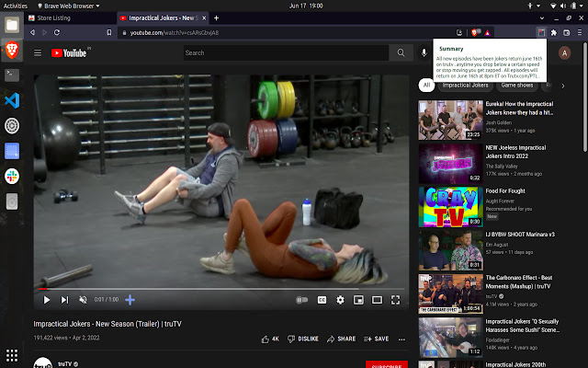Image resolution: width=588 pixels, height=368 pixels.
Task: Bookmark this page
Action: coord(109,33)
